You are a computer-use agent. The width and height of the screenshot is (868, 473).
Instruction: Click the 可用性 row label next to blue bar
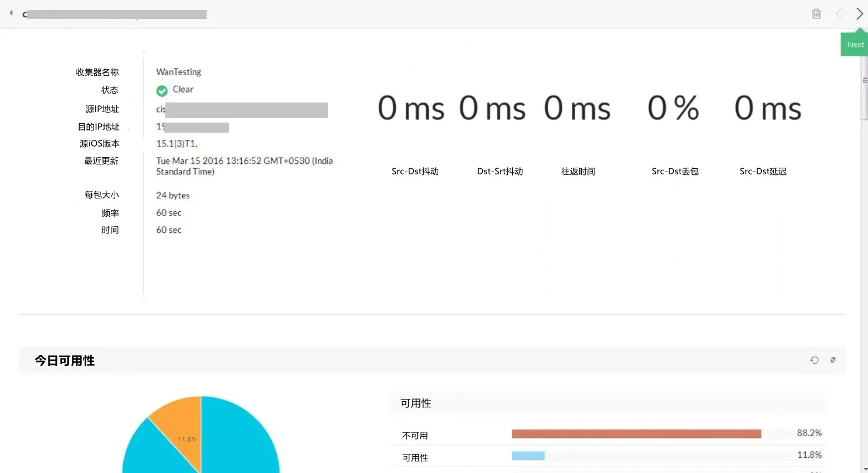point(415,458)
